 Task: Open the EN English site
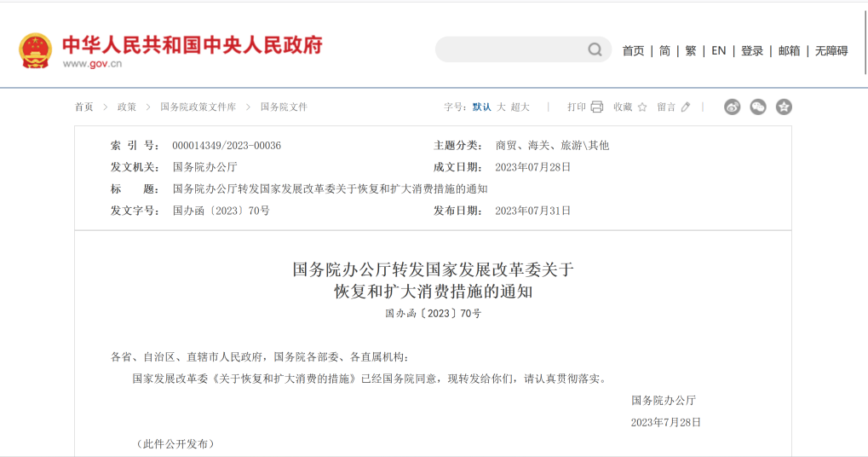[719, 51]
